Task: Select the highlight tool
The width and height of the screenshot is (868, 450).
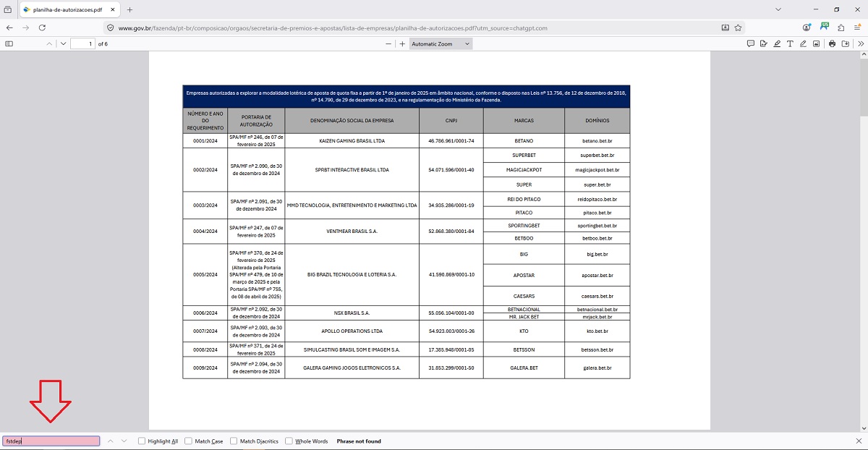Action: pos(777,43)
